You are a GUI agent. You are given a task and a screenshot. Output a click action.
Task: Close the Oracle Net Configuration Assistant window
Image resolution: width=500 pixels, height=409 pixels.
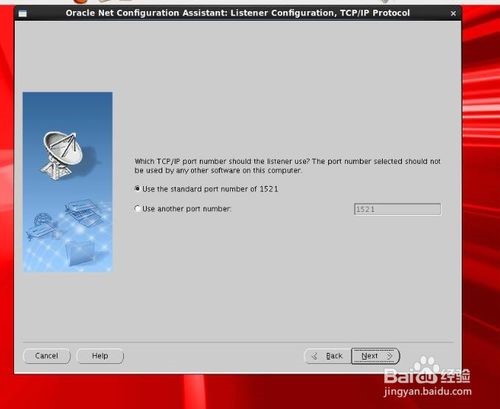pos(453,14)
